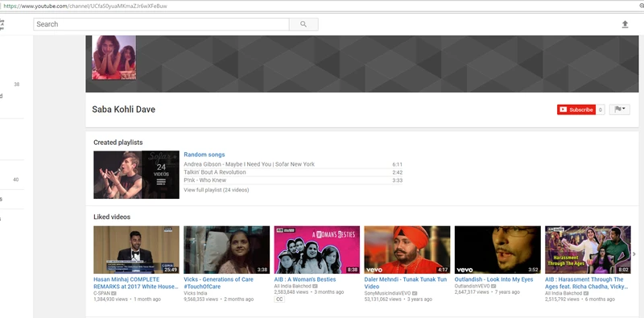Screen dimensions: 644x318
Task: Open the channel avatar image
Action: pos(114,57)
